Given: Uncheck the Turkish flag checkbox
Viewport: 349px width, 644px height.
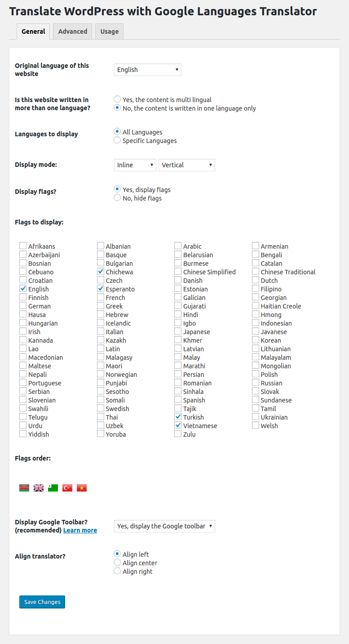Looking at the screenshot, I should [x=178, y=417].
